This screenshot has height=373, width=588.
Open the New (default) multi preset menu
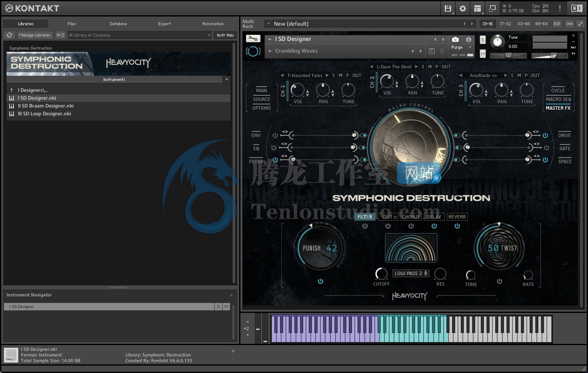pos(268,24)
